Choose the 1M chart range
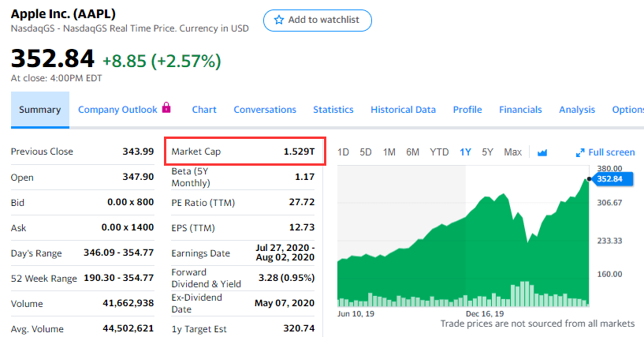 coord(389,152)
